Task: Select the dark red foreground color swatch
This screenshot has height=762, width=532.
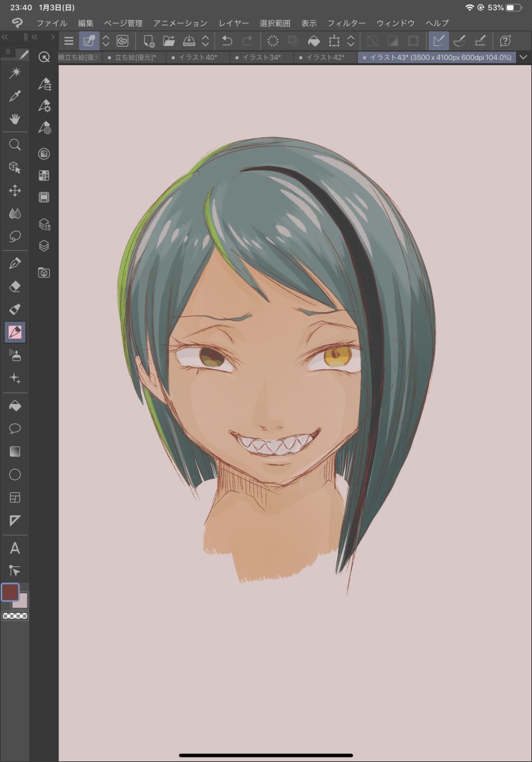Action: (10, 592)
